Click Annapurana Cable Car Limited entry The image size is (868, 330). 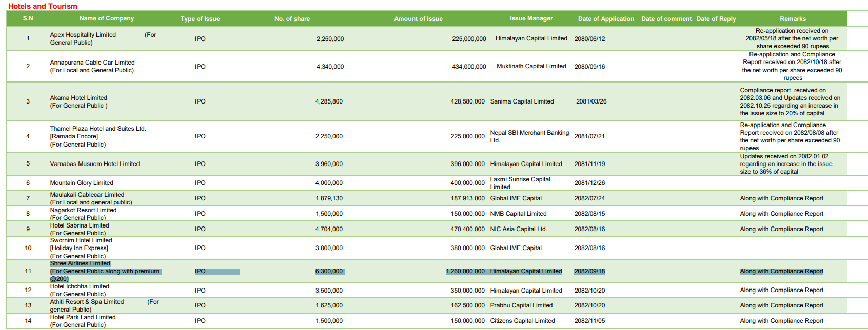click(92, 63)
